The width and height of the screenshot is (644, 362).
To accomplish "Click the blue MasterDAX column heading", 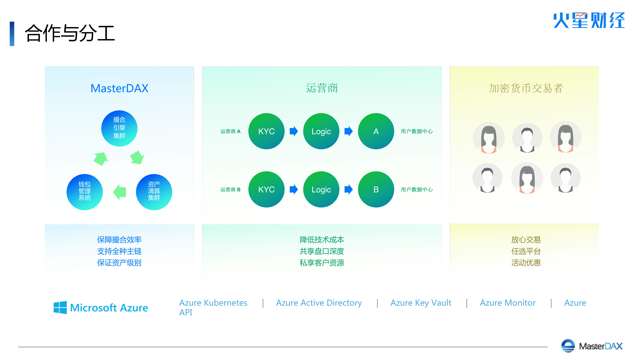I will 119,88.
